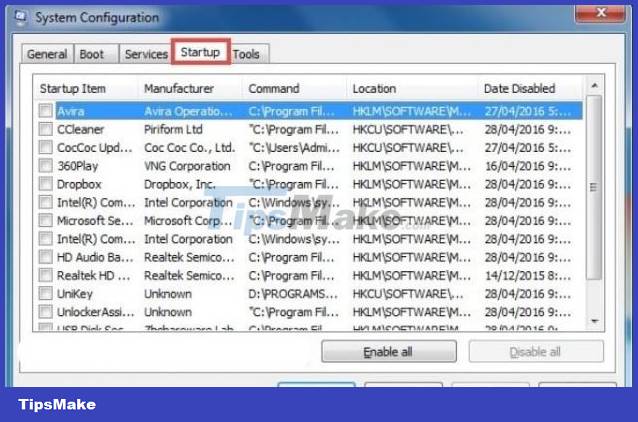Screen dimensions: 638x422
Task: Check the CocCoc Upd... startup checkbox
Action: [46, 147]
